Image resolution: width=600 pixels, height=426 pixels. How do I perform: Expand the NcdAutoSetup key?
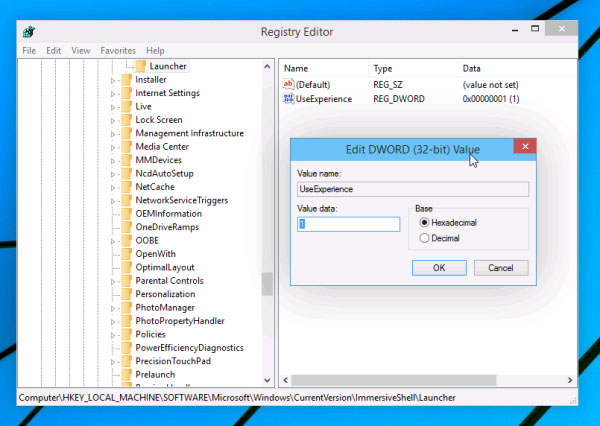(x=112, y=174)
